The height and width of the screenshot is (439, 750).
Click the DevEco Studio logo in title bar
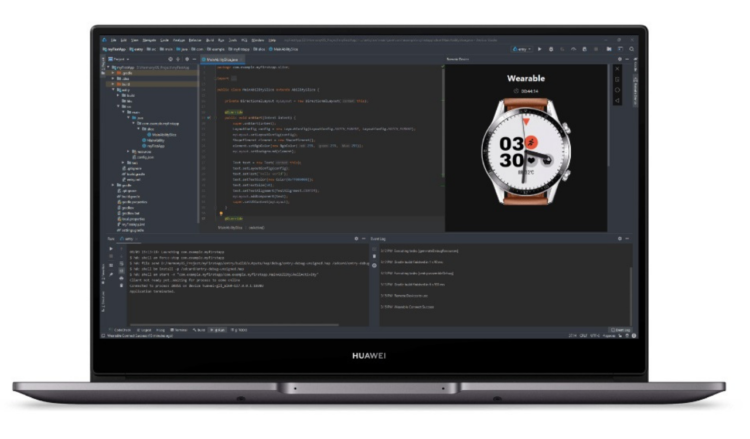point(104,40)
